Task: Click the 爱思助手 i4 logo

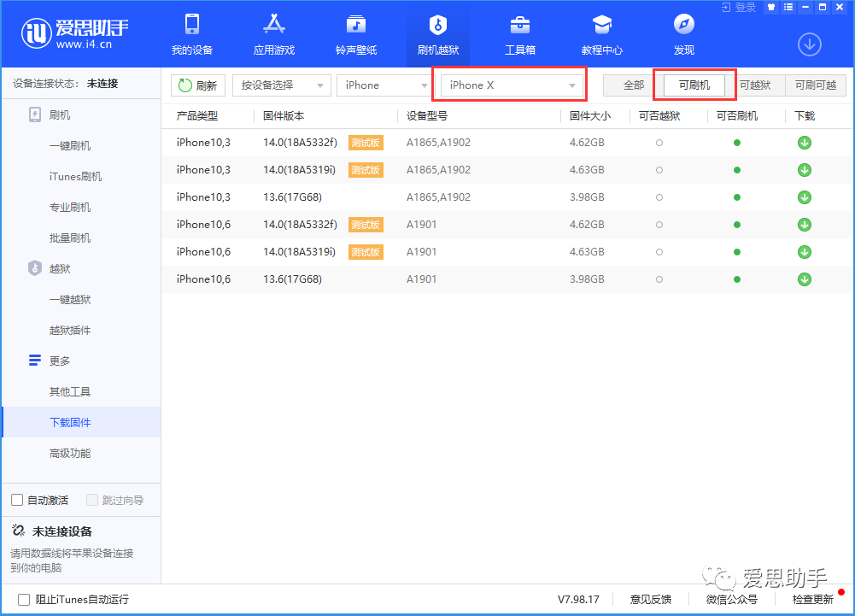Action: (74, 32)
